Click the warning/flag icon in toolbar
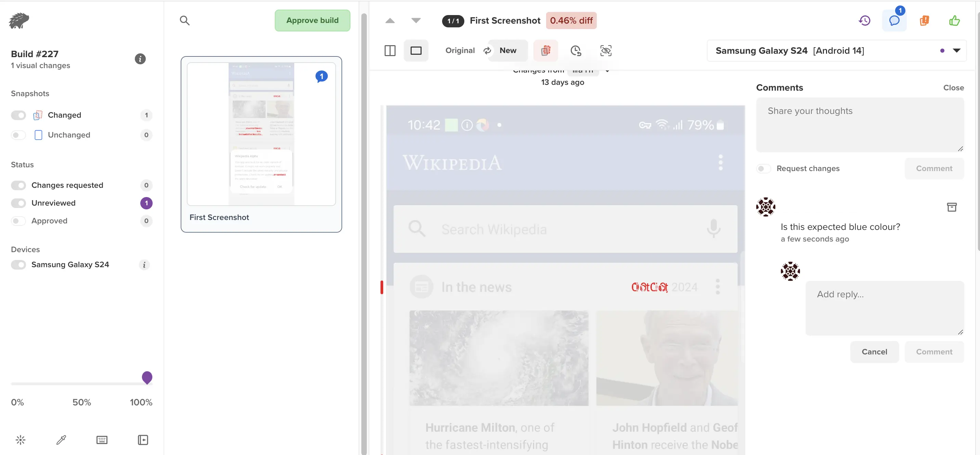 (x=924, y=21)
